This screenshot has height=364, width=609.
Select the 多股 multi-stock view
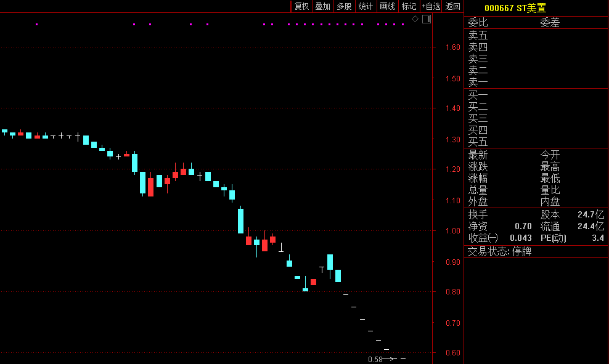pos(344,6)
